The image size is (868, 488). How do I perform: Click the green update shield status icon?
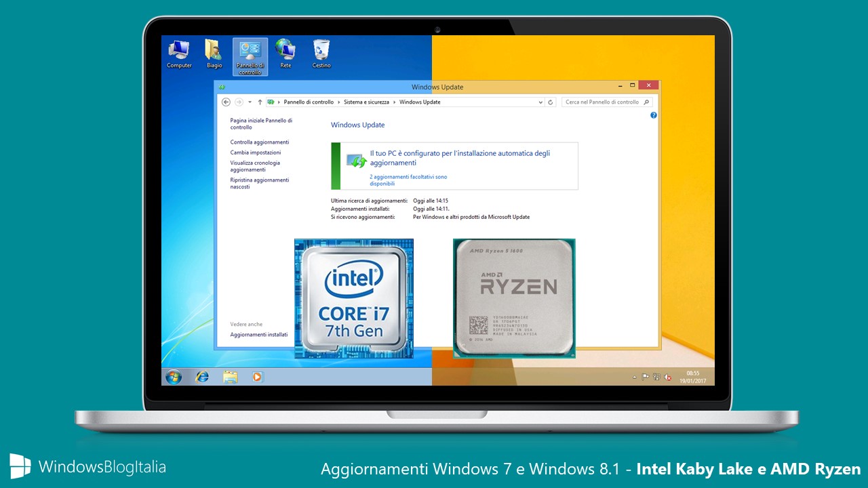click(x=357, y=161)
